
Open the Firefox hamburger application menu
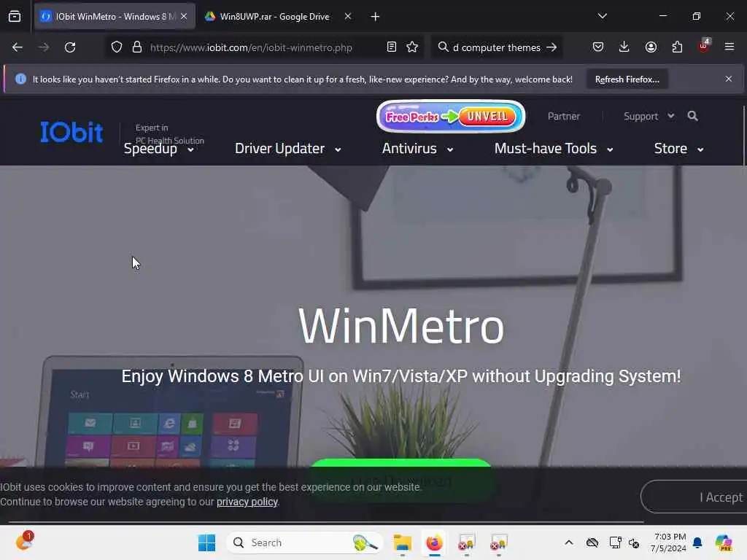729,47
